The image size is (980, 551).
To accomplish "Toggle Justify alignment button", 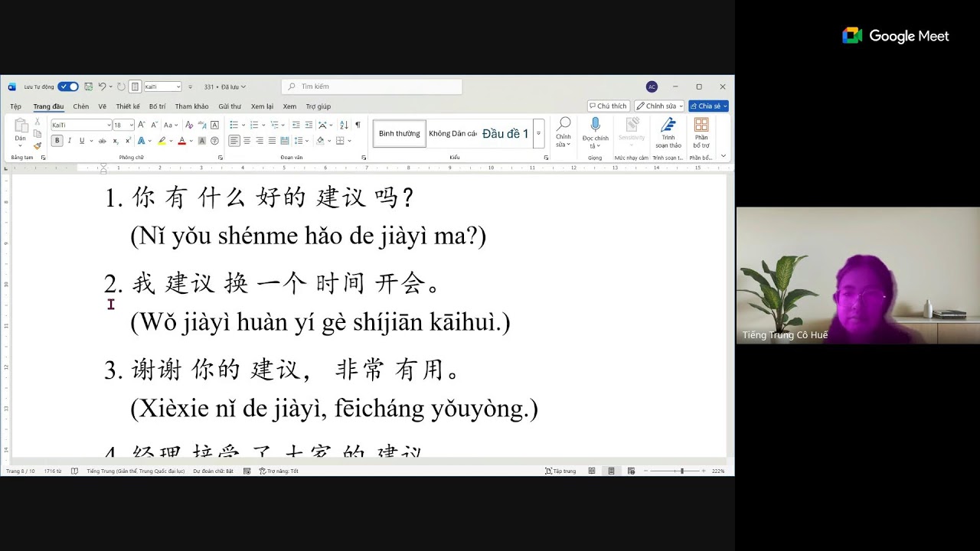I will [x=272, y=141].
